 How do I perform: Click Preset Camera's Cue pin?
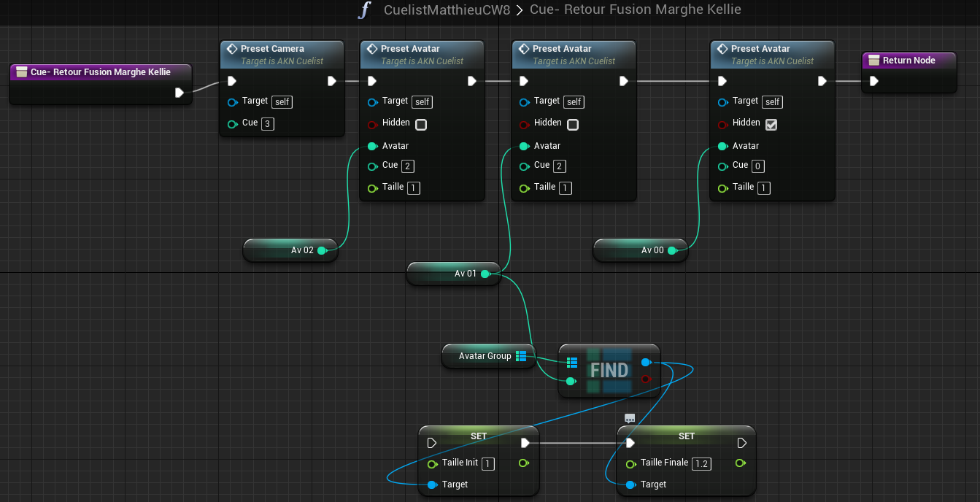pyautogui.click(x=232, y=124)
